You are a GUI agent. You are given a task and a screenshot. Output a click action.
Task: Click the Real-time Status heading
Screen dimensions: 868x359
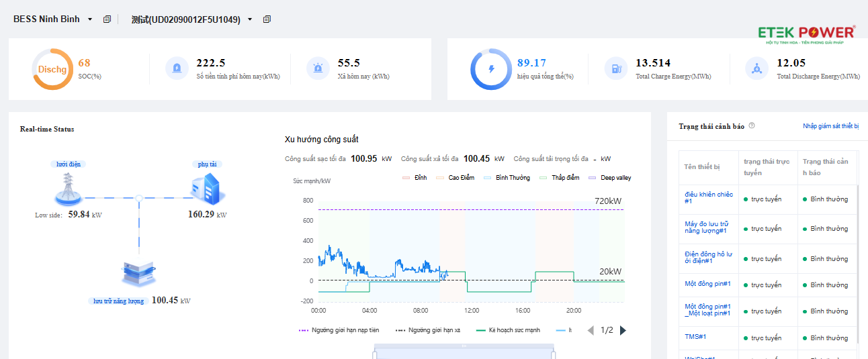(x=47, y=129)
